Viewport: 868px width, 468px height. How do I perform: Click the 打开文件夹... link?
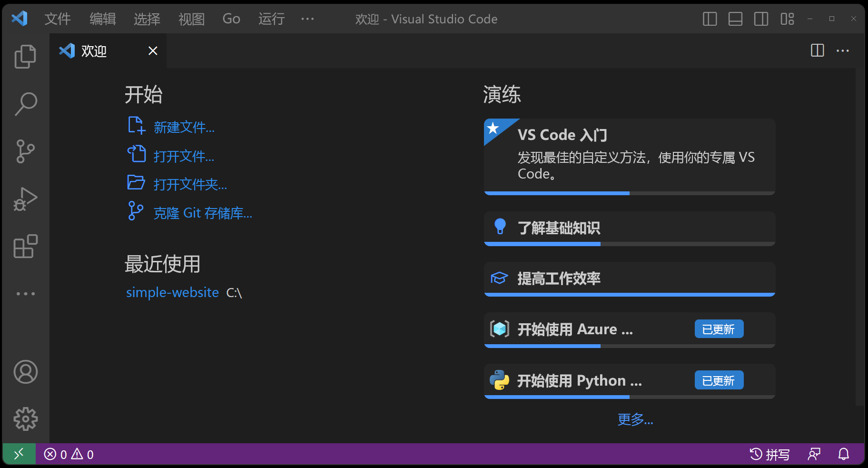190,184
